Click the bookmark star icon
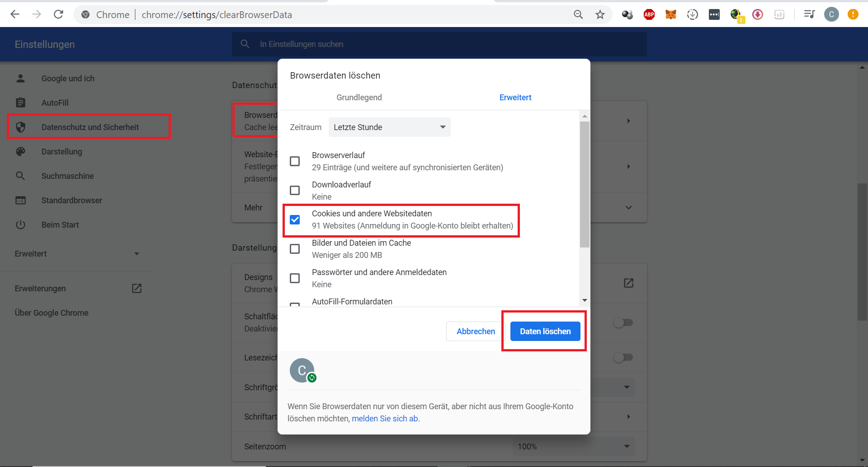868x467 pixels. (x=600, y=14)
